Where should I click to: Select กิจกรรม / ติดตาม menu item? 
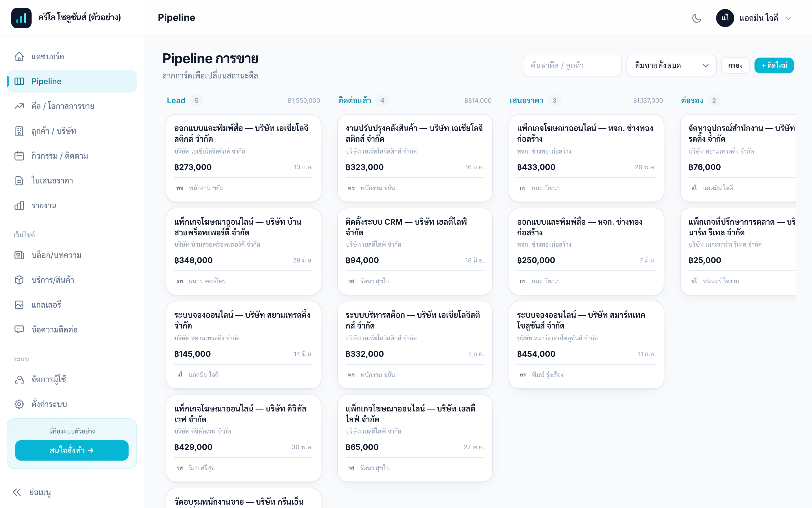pos(72,156)
